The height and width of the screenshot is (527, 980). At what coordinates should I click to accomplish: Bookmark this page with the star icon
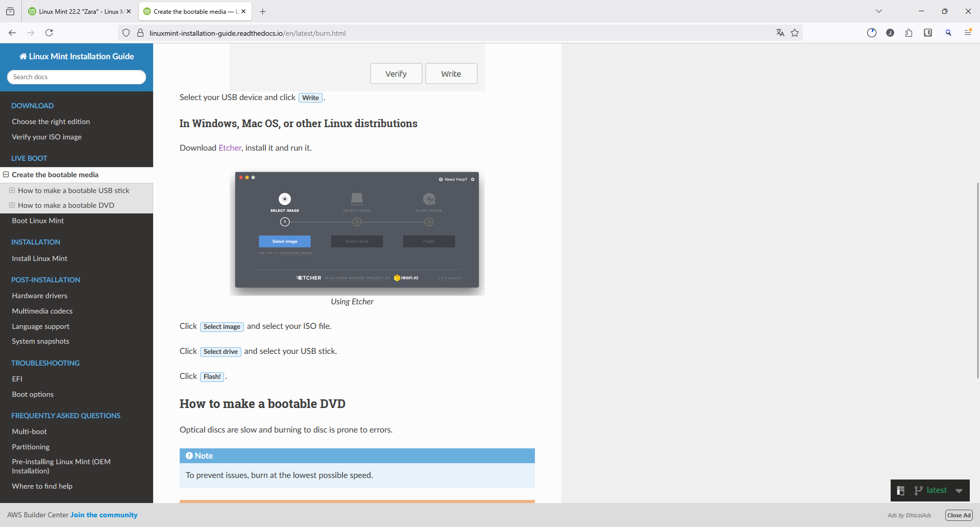tap(795, 33)
